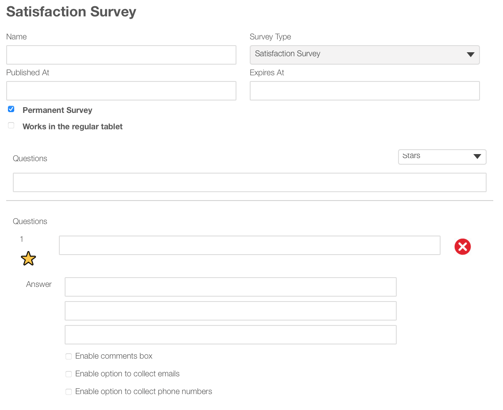Click the Stars dropdown arrow icon
Screen dimensions: 503x410
[x=477, y=156]
